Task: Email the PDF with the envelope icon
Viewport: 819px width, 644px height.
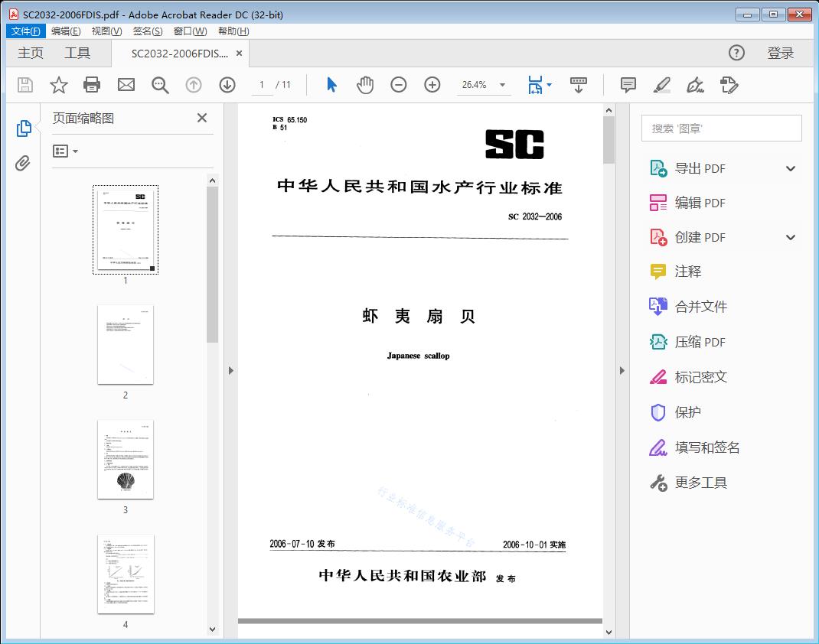Action: click(126, 85)
